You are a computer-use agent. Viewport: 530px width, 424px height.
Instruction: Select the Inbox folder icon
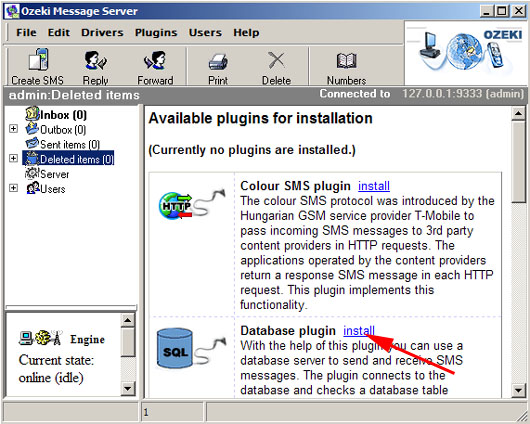tap(32, 114)
